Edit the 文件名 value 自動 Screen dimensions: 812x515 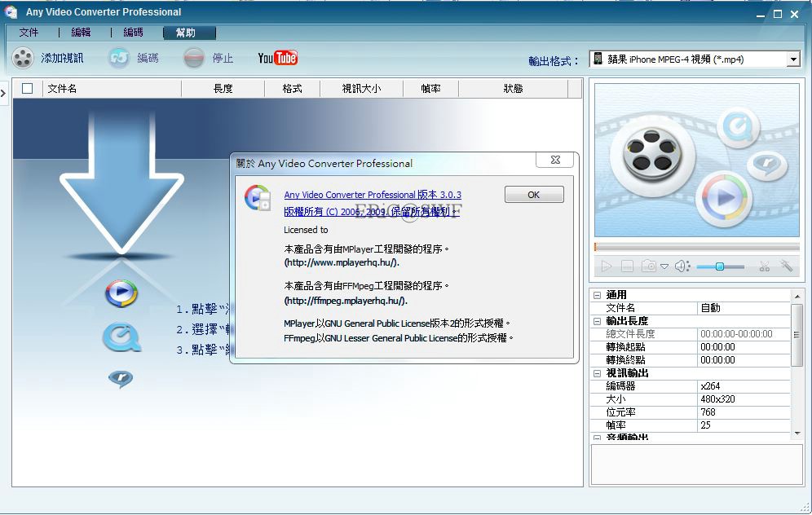tap(744, 308)
